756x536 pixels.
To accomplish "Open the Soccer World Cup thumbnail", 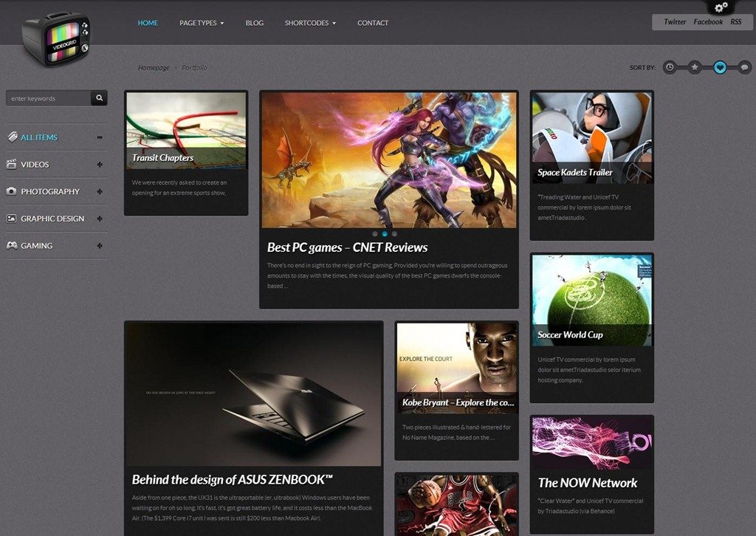I will (x=592, y=300).
